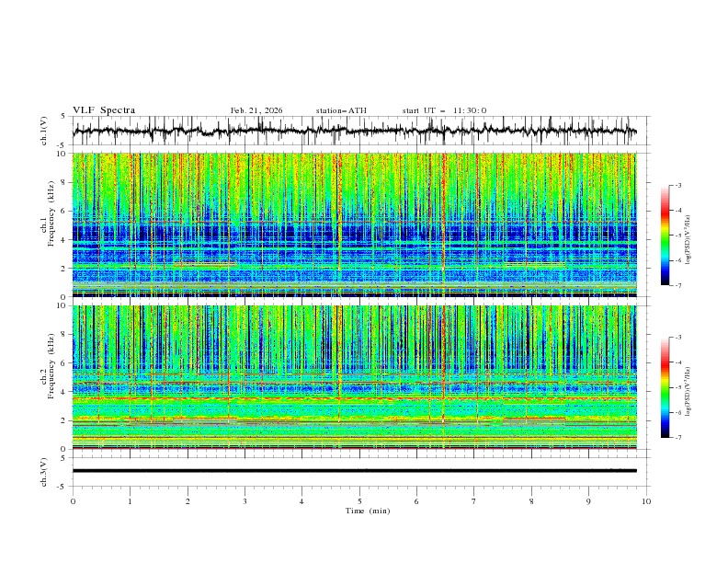
Task: Click the "8" kHz tick on ch.1 frequency axis
Action: pos(63,182)
